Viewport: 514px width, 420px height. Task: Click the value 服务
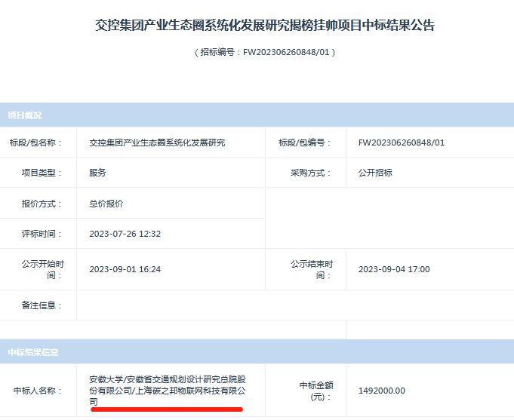[97, 173]
